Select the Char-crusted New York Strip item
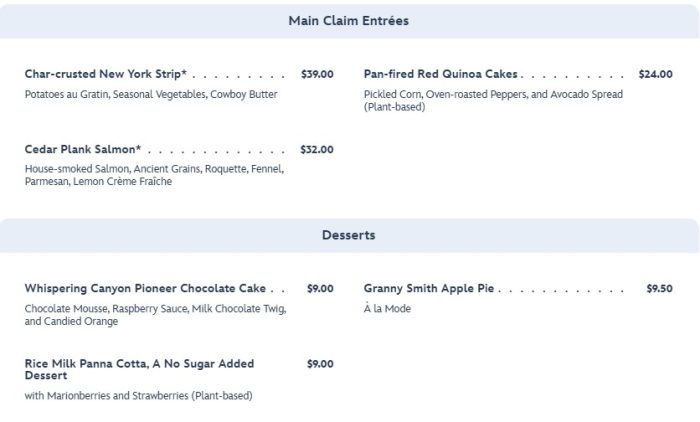Image resolution: width=700 pixels, height=422 pixels. tap(106, 74)
